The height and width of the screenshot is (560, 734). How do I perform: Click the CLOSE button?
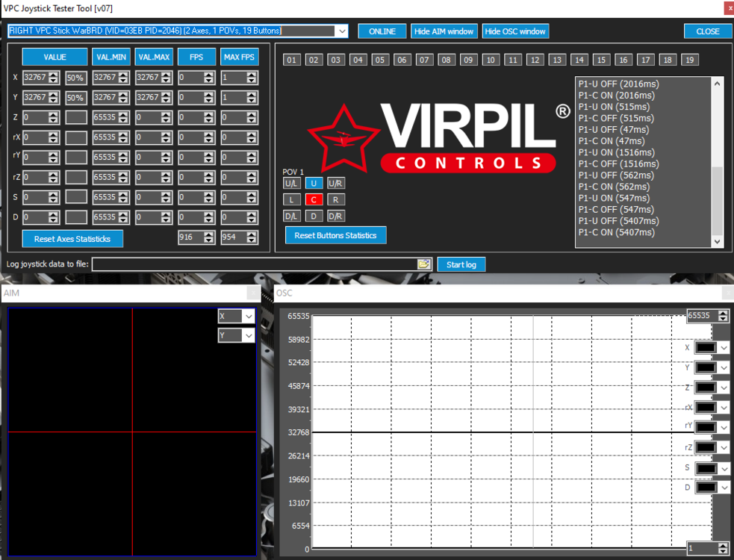tap(707, 31)
